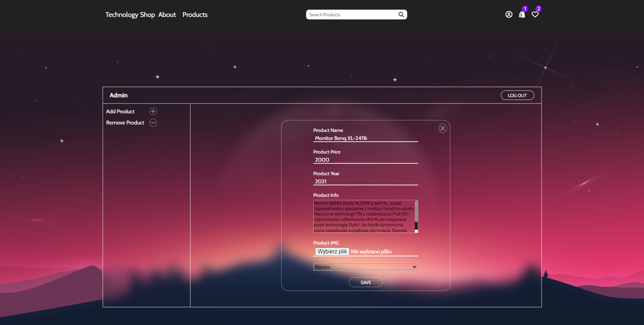
Task: Click the plus icon beside Add Product
Action: click(153, 111)
